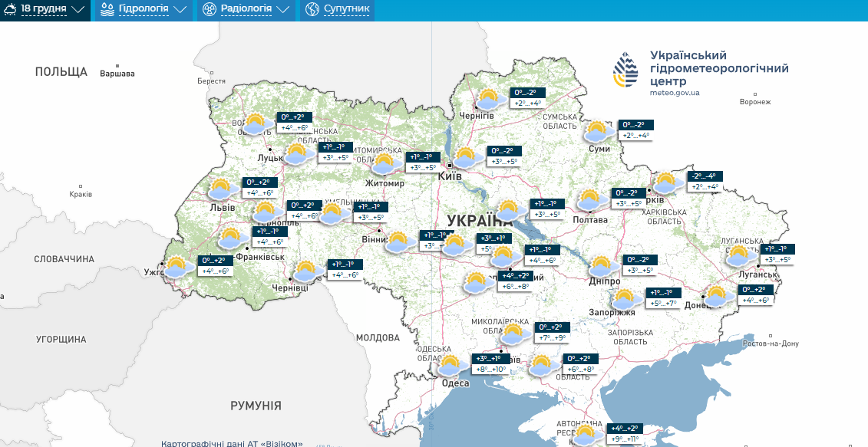The height and width of the screenshot is (447, 868).
Task: Select the Полтава sun-and-cloud icon
Action: click(590, 199)
